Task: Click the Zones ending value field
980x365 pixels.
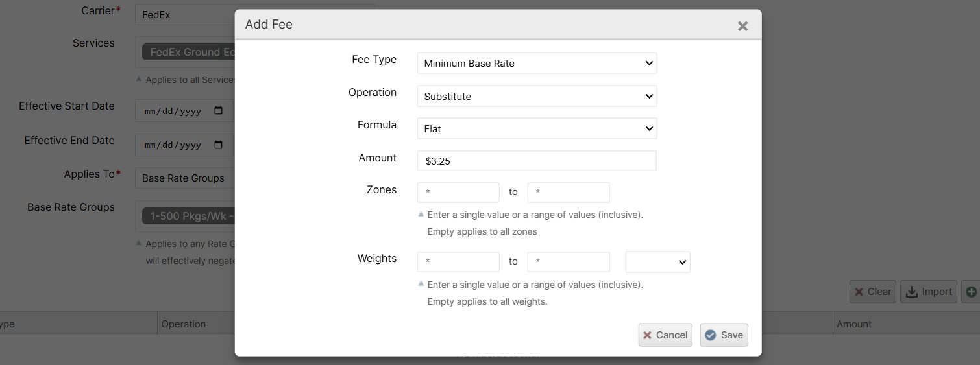Action: [569, 193]
